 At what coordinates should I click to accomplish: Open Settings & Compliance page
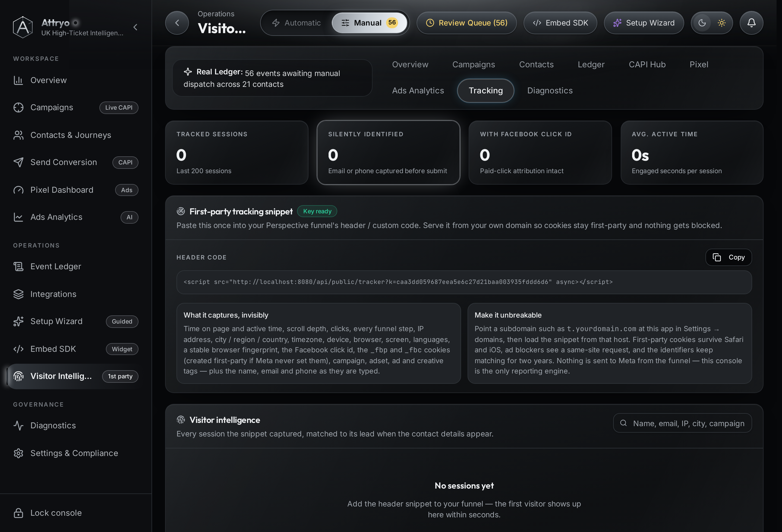(76, 453)
